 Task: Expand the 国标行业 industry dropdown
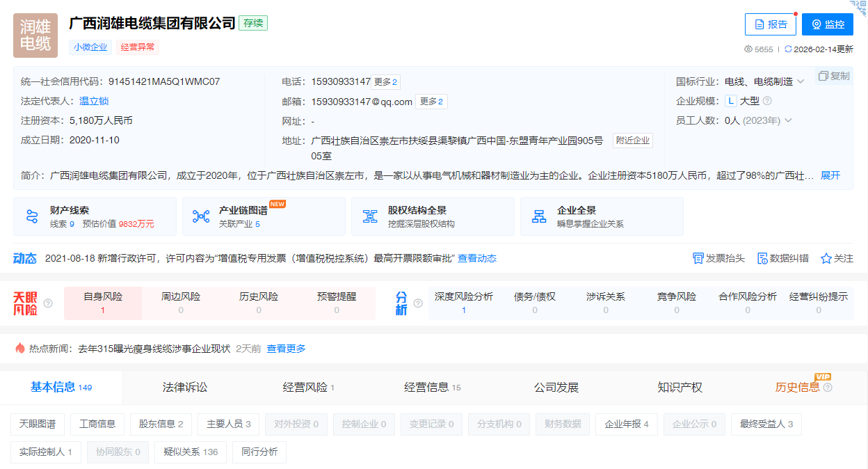coord(801,80)
